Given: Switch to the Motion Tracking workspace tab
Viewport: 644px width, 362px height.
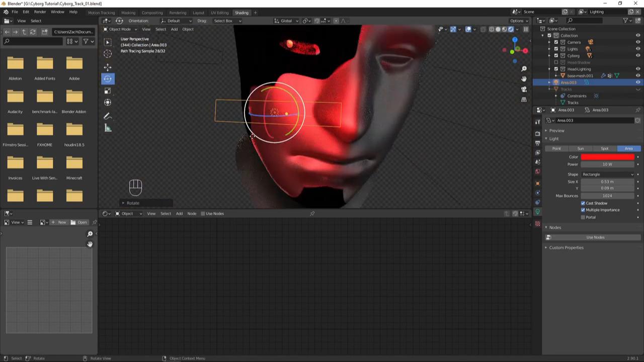Looking at the screenshot, I should (x=101, y=13).
